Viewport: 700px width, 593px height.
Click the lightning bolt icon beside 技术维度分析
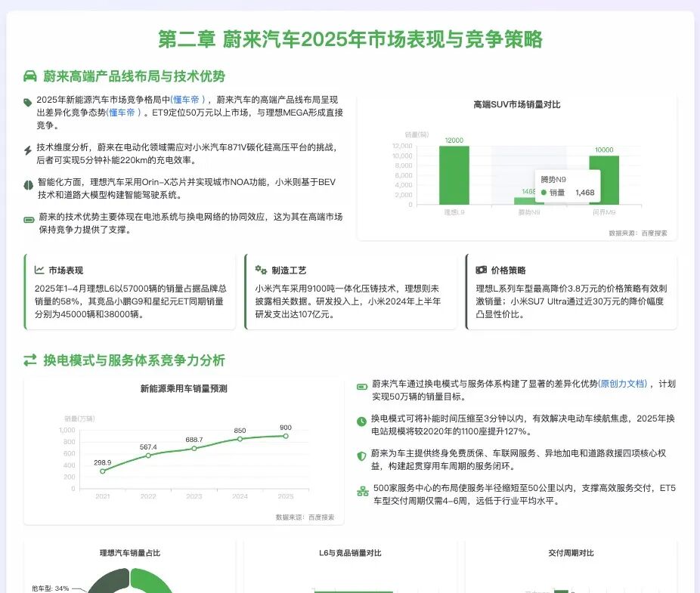(x=28, y=150)
